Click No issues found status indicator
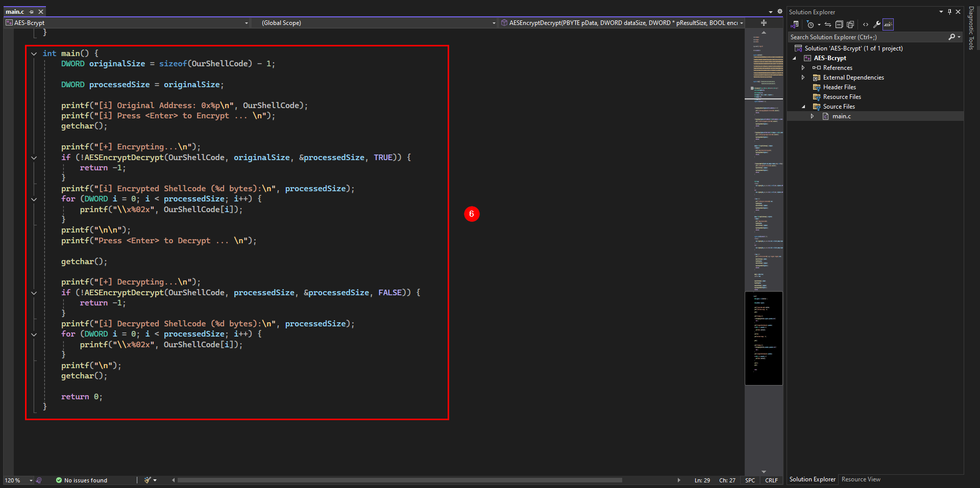The height and width of the screenshot is (488, 980). click(x=82, y=480)
